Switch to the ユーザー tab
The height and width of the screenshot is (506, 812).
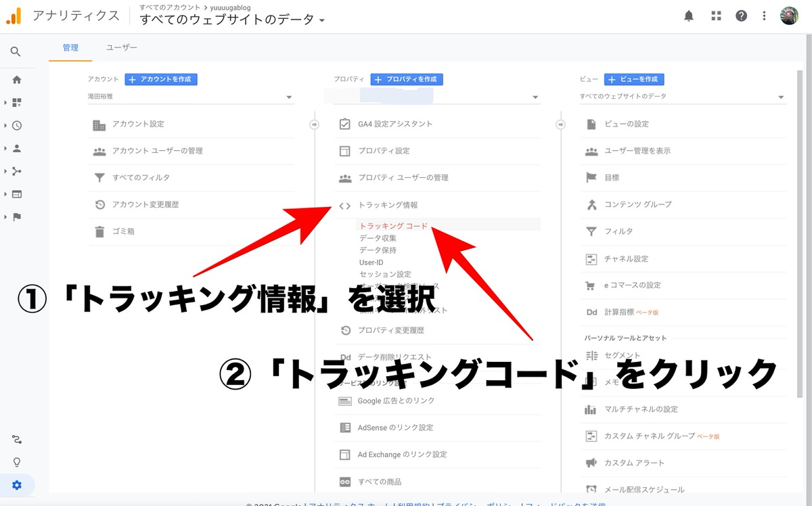(x=122, y=48)
